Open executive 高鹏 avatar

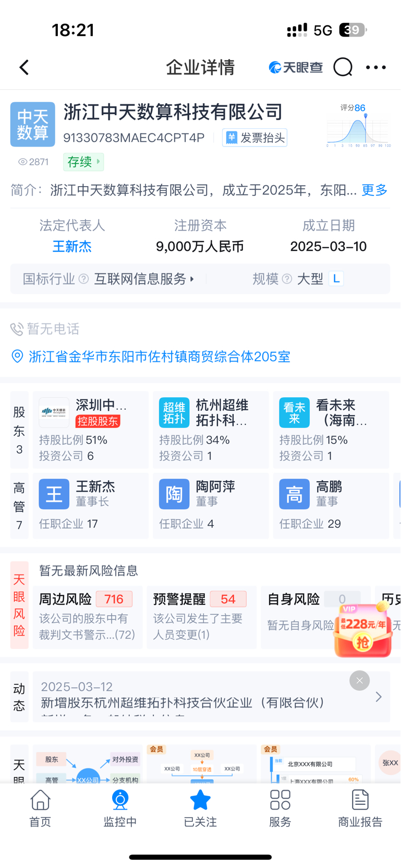tap(294, 494)
